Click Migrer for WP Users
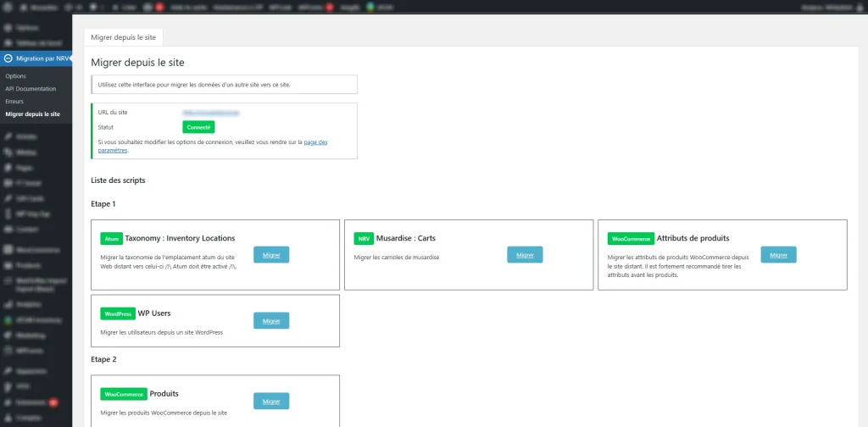 [271, 321]
